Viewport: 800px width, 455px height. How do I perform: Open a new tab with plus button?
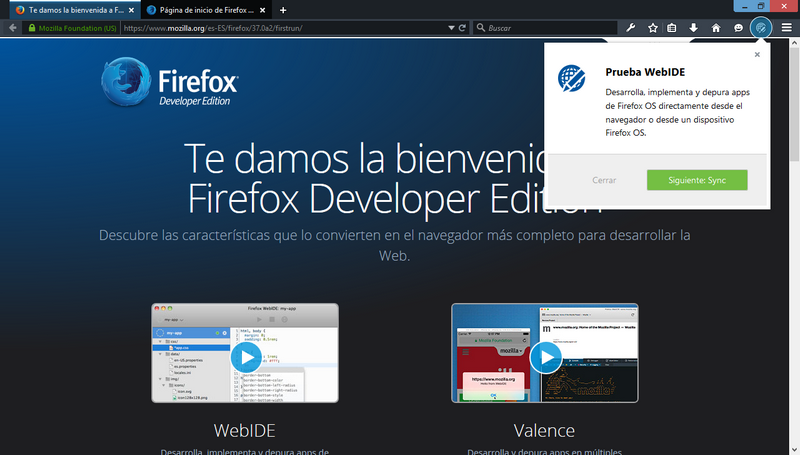283,10
